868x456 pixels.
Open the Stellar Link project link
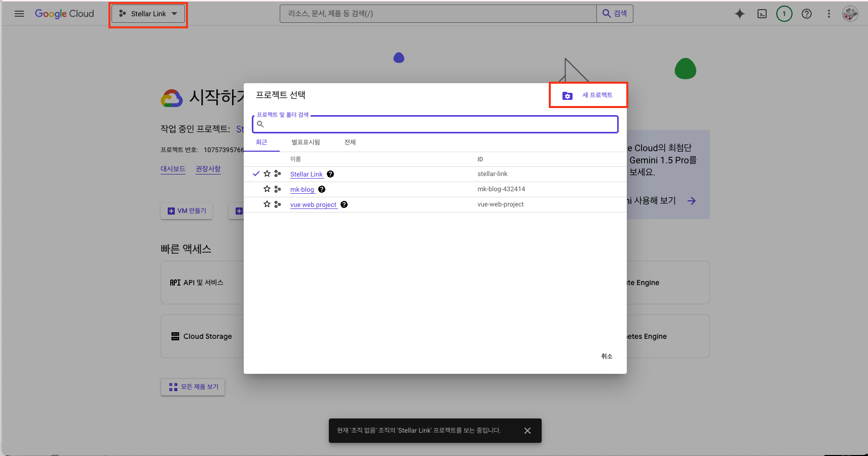point(307,174)
